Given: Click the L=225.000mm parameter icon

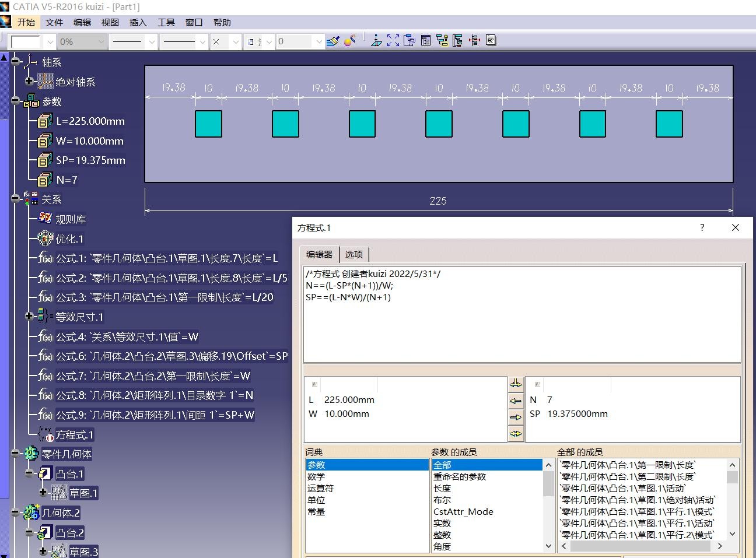Looking at the screenshot, I should [x=45, y=121].
